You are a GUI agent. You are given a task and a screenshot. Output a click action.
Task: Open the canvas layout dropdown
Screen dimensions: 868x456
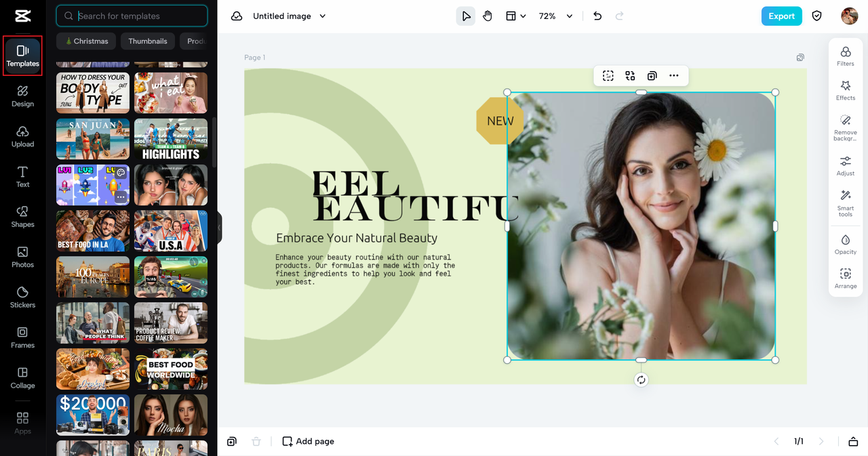coord(515,16)
